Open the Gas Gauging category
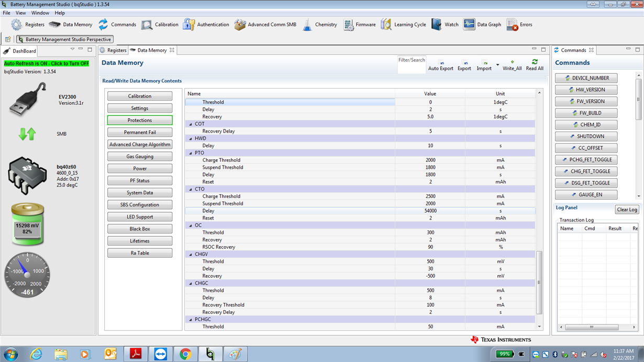This screenshot has width=644, height=362. [140, 157]
